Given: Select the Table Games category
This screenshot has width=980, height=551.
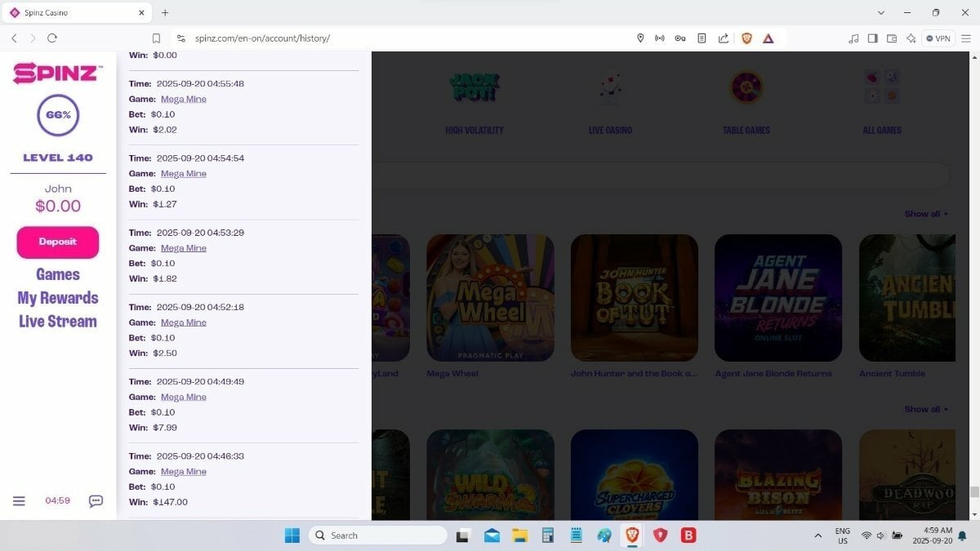Looking at the screenshot, I should pyautogui.click(x=746, y=103).
